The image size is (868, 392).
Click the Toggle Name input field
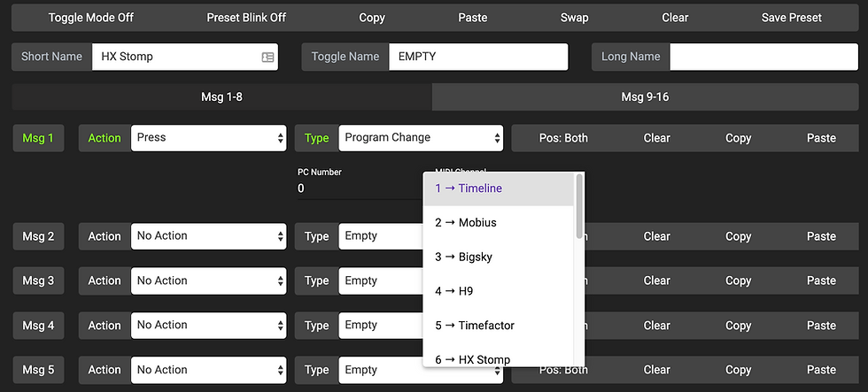click(477, 57)
